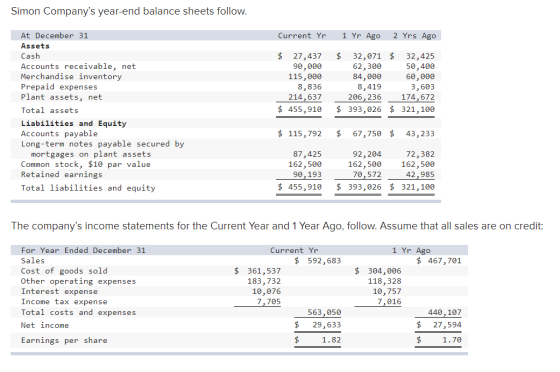The width and height of the screenshot is (560, 372).
Task: Click the sentence about the company's income statements
Action: [277, 226]
